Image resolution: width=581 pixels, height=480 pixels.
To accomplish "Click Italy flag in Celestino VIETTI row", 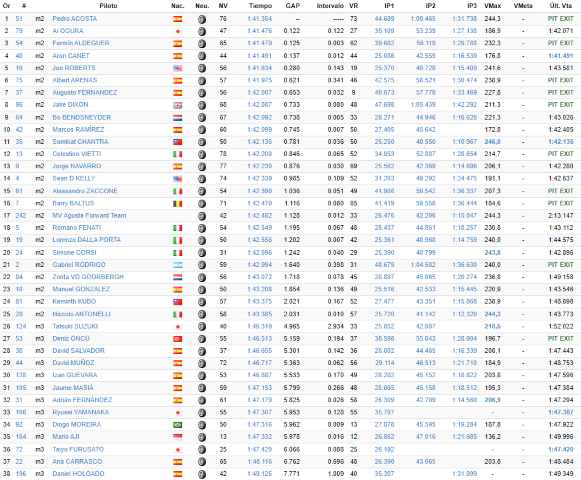I will tap(177, 154).
